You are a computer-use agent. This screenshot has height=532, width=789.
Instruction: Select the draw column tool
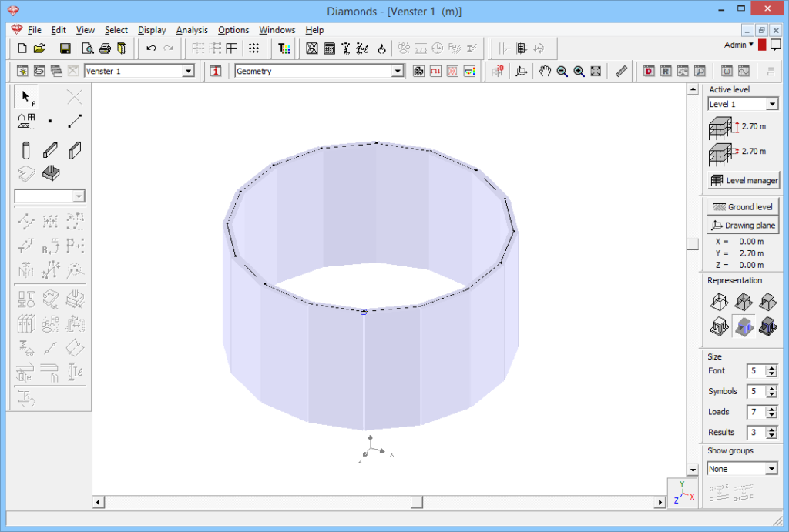(x=26, y=150)
